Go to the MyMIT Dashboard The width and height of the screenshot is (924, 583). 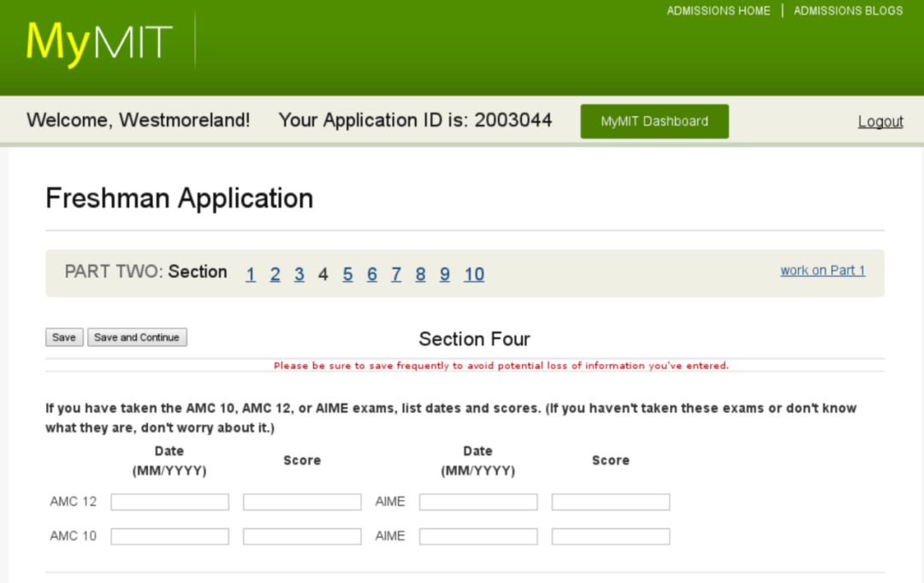coord(654,121)
